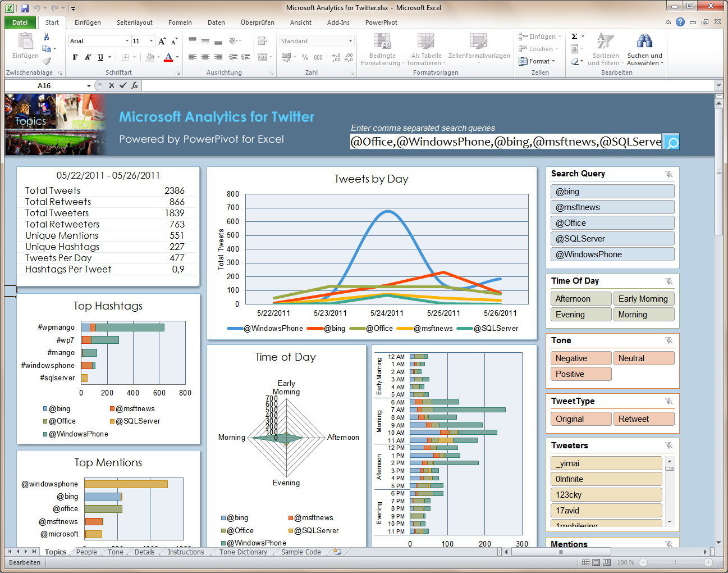Open the People worksheet tab
The height and width of the screenshot is (573, 728).
[x=86, y=552]
